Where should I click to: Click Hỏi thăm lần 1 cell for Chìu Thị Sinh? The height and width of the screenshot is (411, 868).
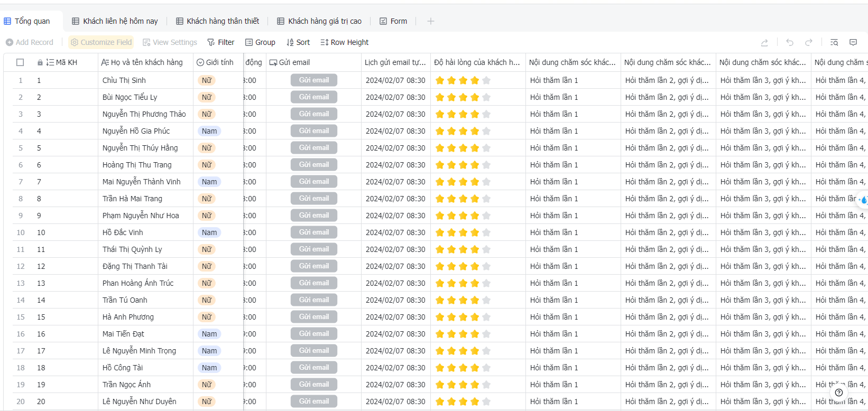[x=573, y=80]
